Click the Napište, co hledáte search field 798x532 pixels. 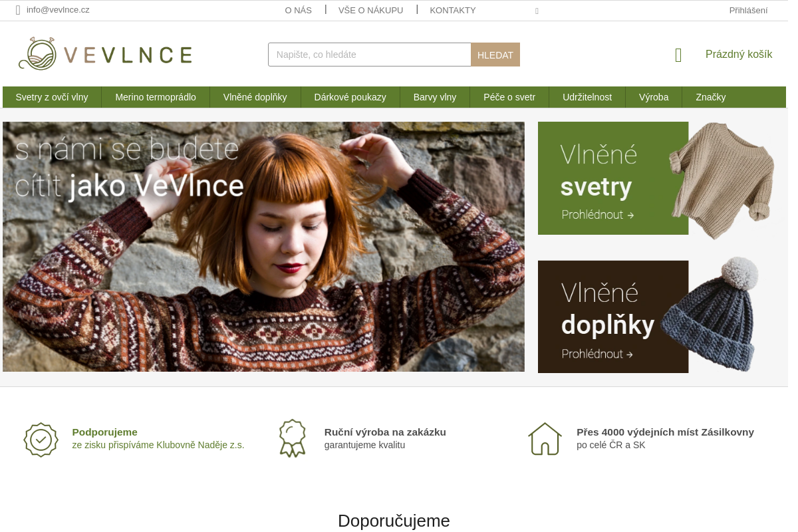pos(370,55)
